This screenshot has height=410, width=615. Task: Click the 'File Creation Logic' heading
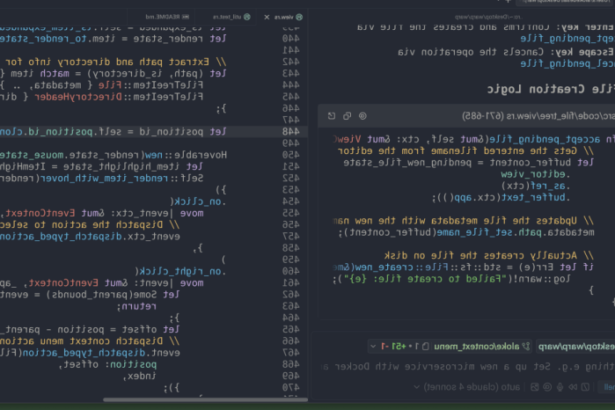[x=550, y=89]
